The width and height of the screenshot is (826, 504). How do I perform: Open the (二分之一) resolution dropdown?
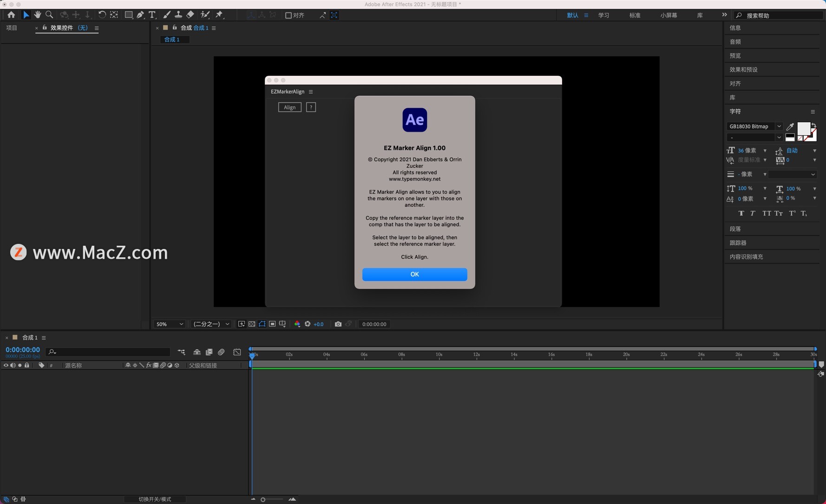tap(211, 324)
